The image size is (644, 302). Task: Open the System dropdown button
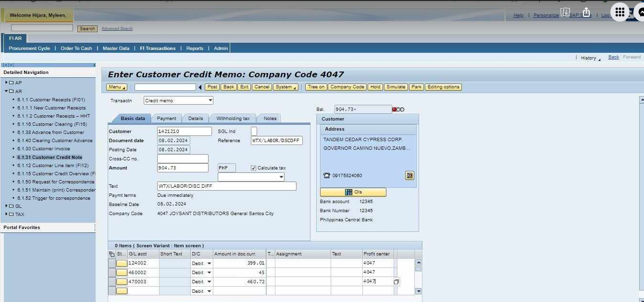tap(285, 87)
